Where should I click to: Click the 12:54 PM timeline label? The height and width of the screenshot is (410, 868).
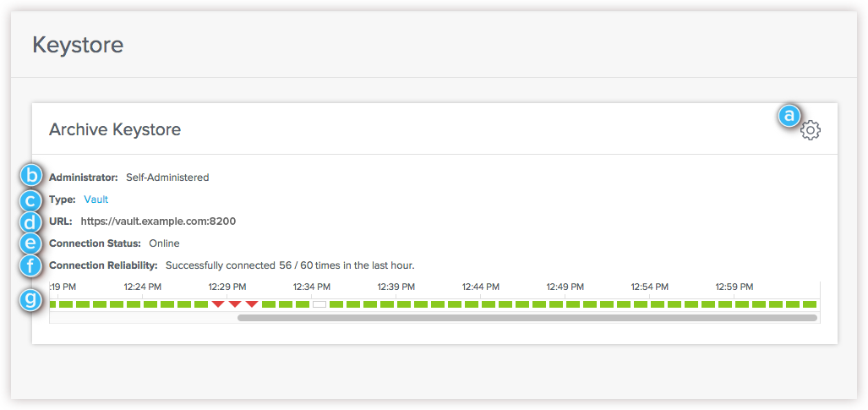pyautogui.click(x=650, y=287)
